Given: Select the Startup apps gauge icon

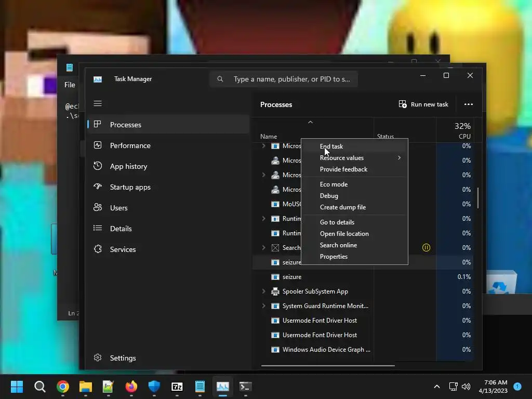Looking at the screenshot, I should (x=98, y=187).
